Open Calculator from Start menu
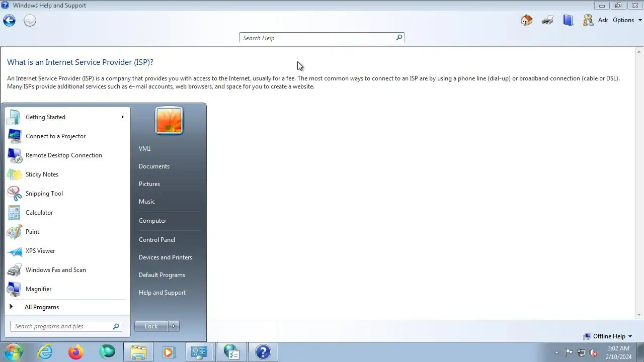Image resolution: width=644 pixels, height=362 pixels. [67, 213]
